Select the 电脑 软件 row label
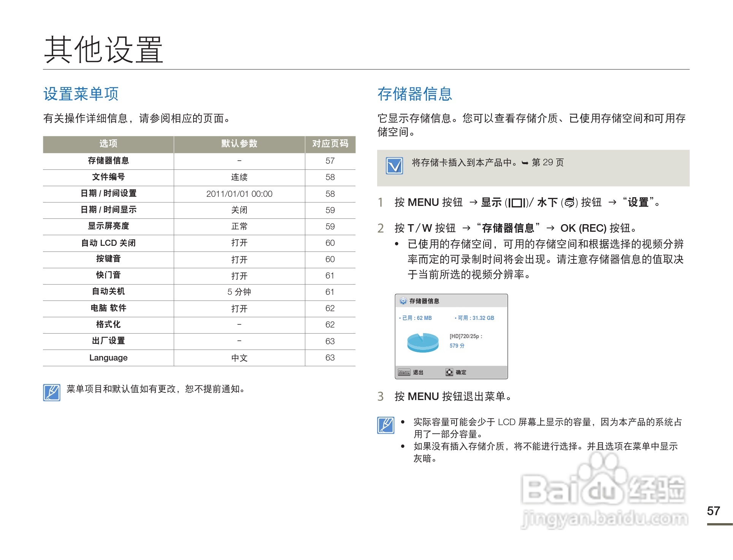The image size is (733, 560). tap(108, 308)
